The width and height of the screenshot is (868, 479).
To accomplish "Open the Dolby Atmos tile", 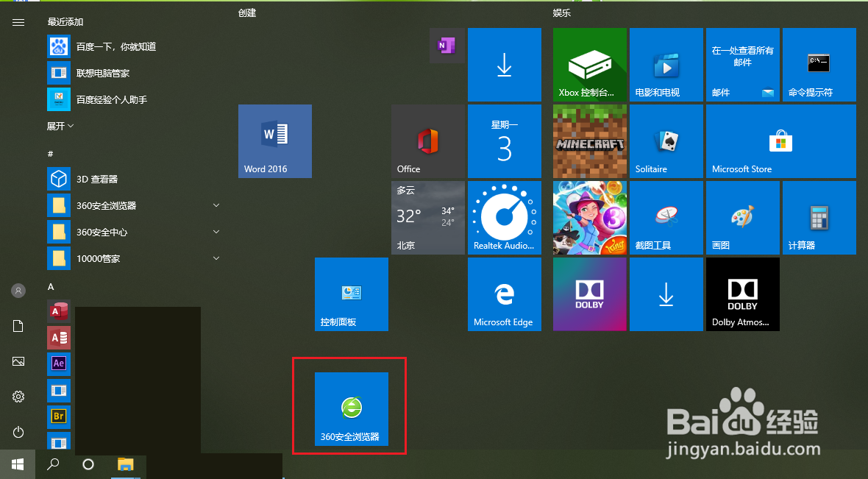I will 742,294.
